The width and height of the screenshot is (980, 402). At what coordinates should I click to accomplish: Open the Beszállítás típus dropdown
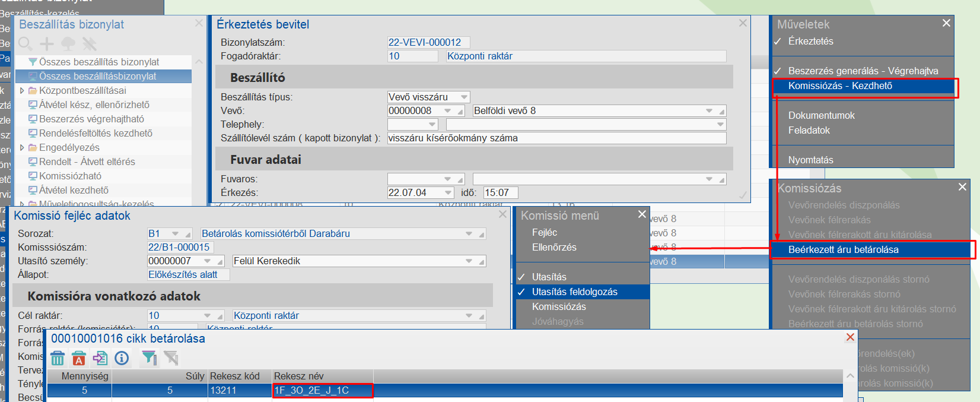464,97
